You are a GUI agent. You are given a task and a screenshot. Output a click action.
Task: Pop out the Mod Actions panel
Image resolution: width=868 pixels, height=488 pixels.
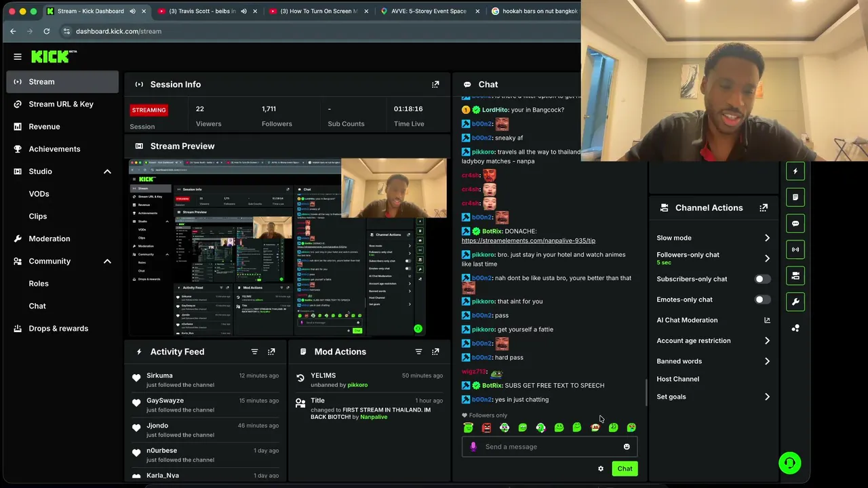point(435,352)
